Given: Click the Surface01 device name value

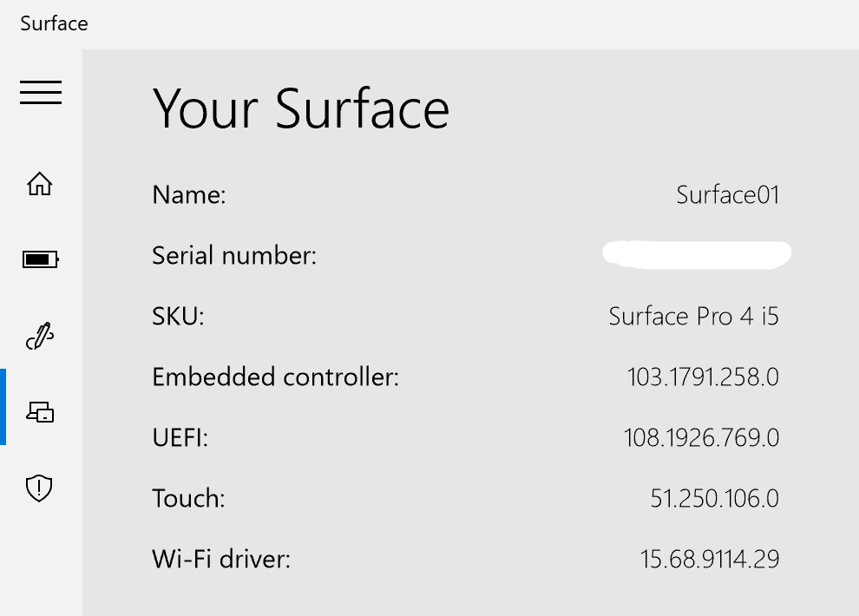Looking at the screenshot, I should tap(727, 195).
